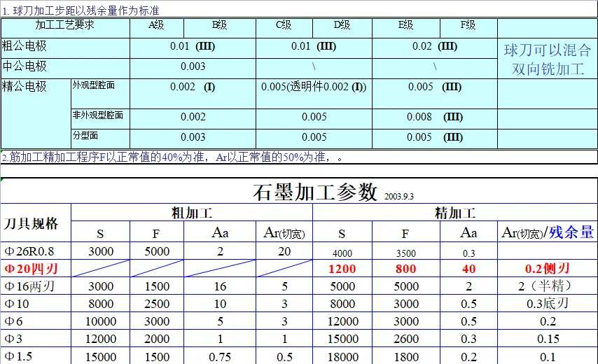Click the Ar(切宽) header under 粗加工
Screen dimensions: 598x364
point(284,233)
